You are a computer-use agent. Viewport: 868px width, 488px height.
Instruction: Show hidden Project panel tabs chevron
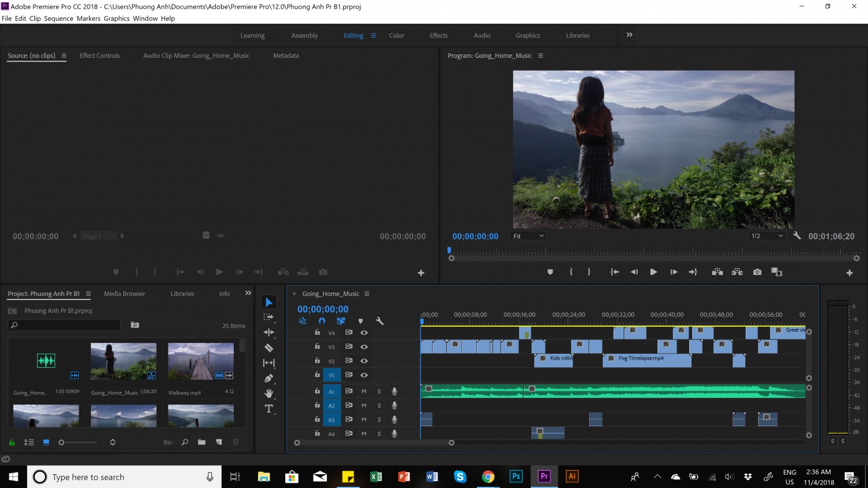pyautogui.click(x=248, y=293)
